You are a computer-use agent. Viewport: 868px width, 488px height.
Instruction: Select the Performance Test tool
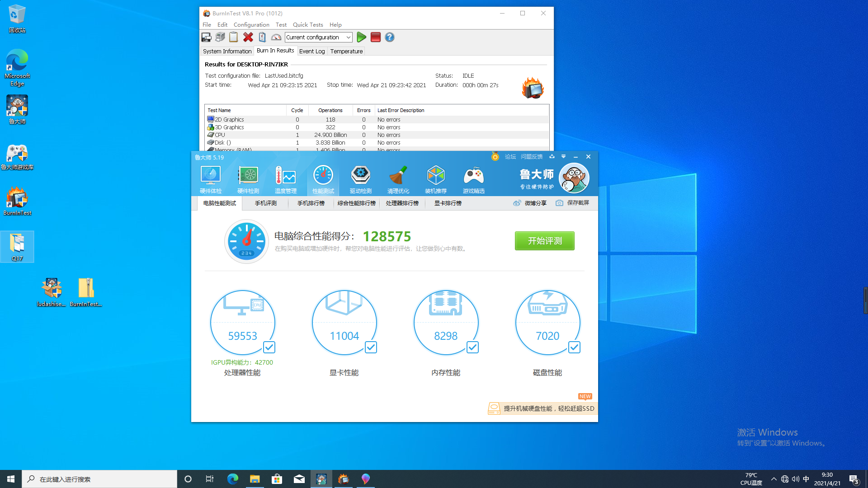(323, 179)
